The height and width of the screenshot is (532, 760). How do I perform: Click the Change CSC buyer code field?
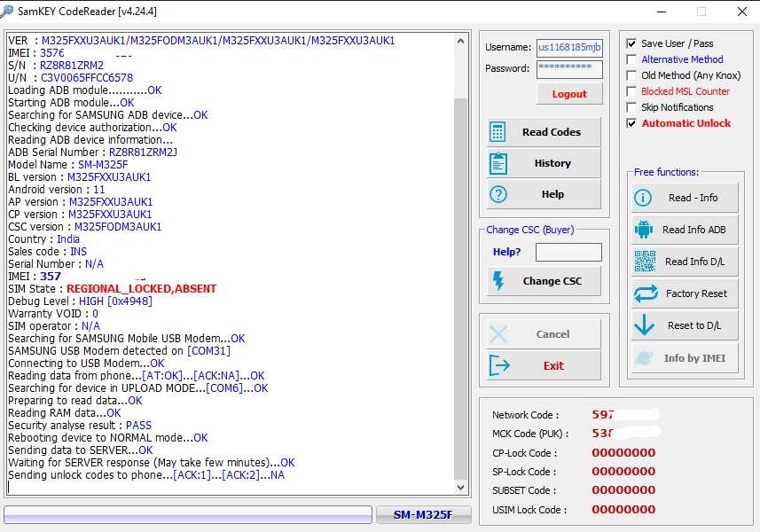point(568,253)
